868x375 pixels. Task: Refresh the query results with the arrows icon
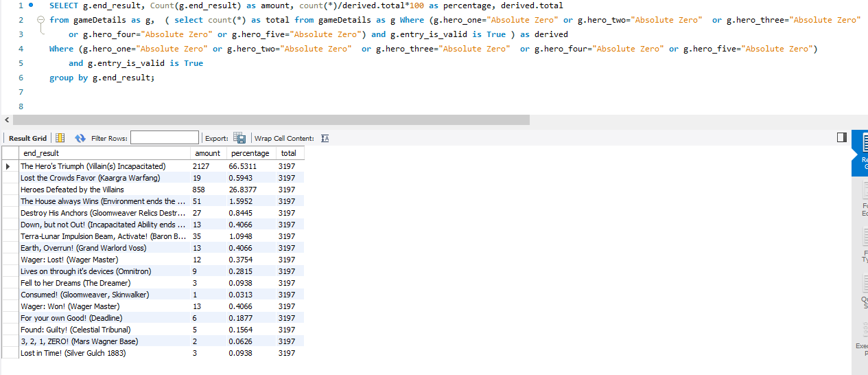click(80, 138)
